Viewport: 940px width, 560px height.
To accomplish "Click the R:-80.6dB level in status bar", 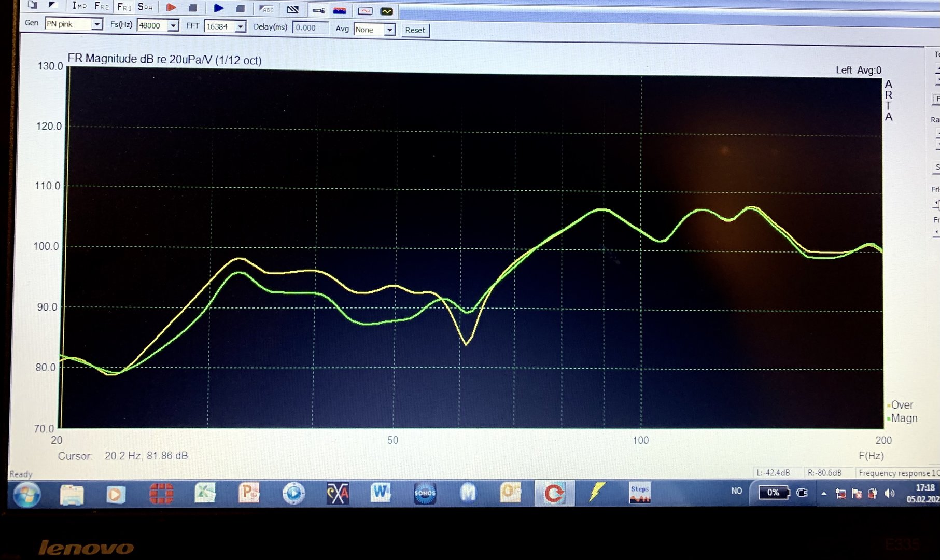I will (x=824, y=473).
